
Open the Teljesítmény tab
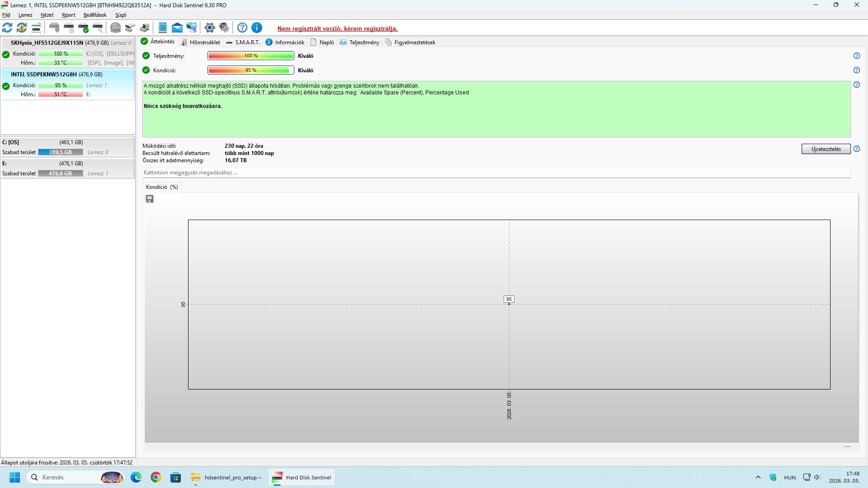pos(360,42)
